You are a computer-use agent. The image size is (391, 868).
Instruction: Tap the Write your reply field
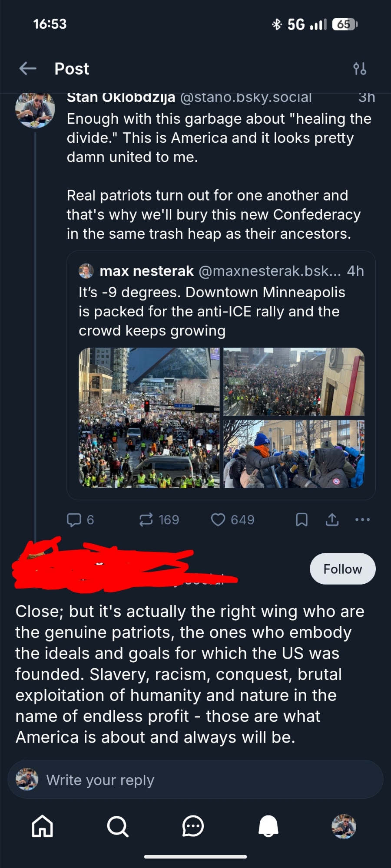coord(195,780)
